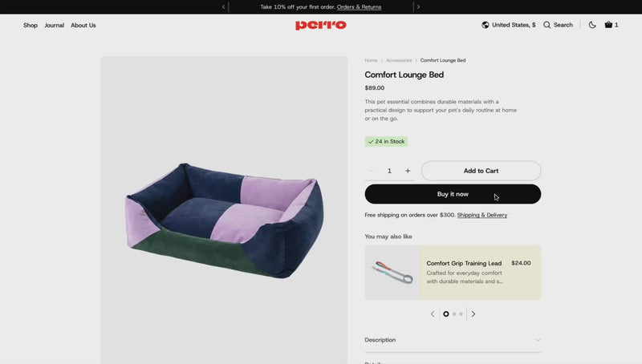The width and height of the screenshot is (642, 364).
Task: Click the Buy it now button
Action: point(453,194)
